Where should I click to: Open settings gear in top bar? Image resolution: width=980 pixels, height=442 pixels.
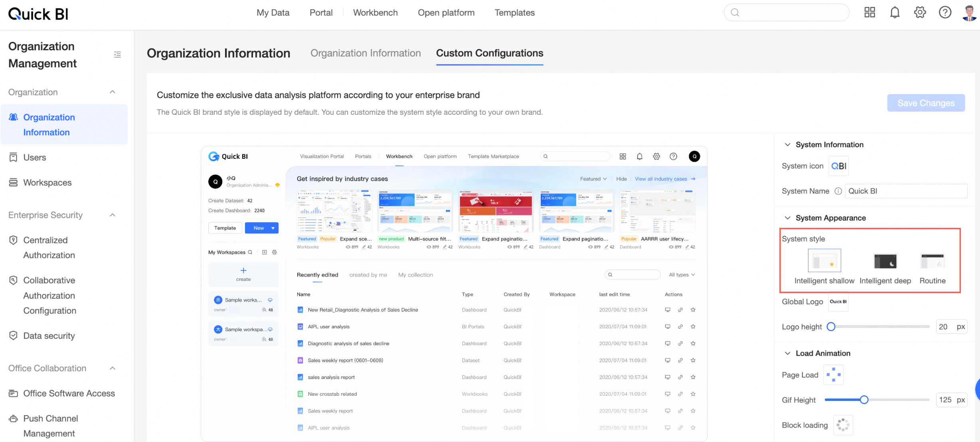point(920,12)
